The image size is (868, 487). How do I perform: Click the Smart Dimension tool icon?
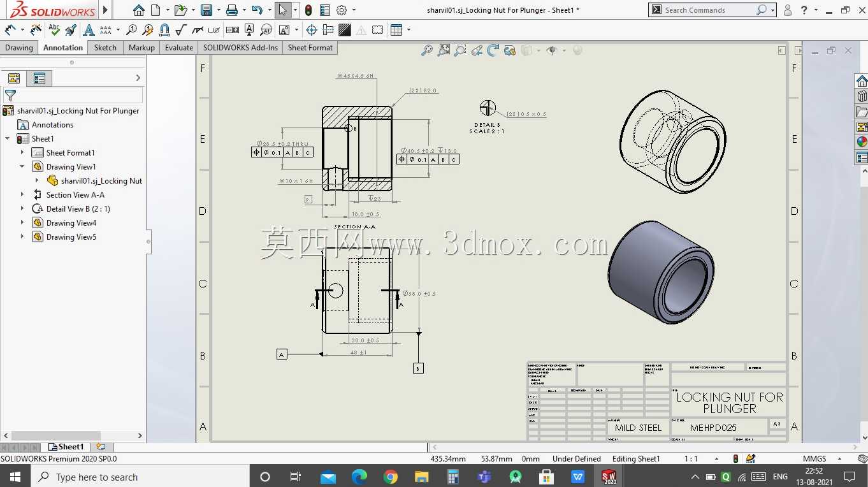click(10, 29)
